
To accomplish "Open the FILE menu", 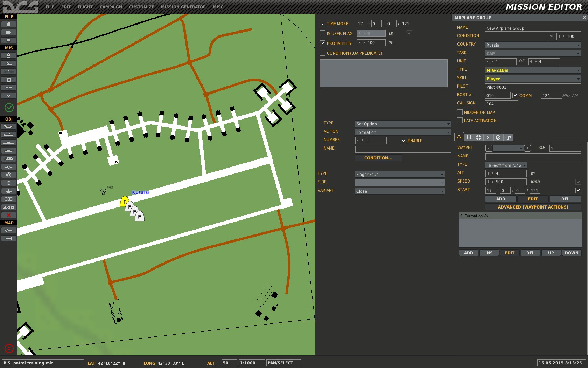I will point(50,7).
